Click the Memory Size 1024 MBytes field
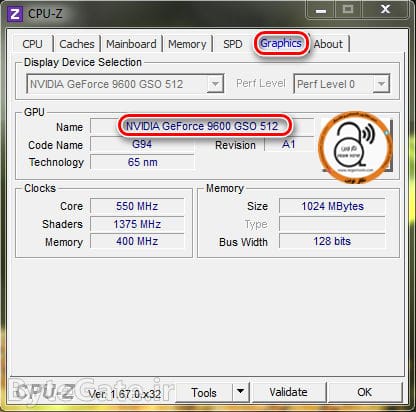416x412 pixels. (332, 206)
